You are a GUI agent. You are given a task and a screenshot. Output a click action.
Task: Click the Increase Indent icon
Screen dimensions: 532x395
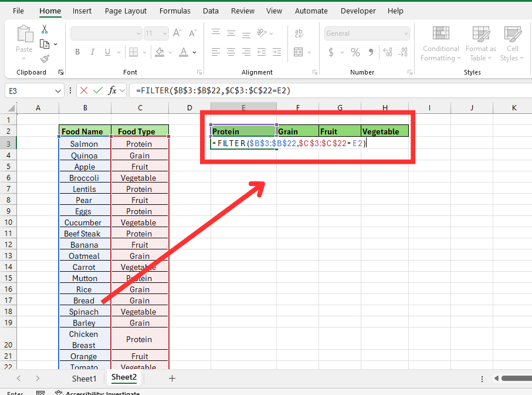coord(277,52)
